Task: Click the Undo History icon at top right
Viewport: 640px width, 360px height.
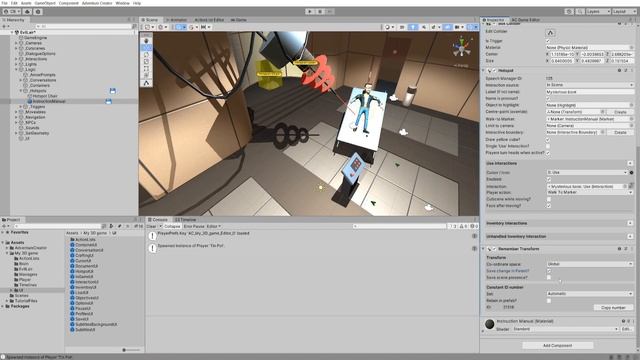Action: (x=569, y=11)
